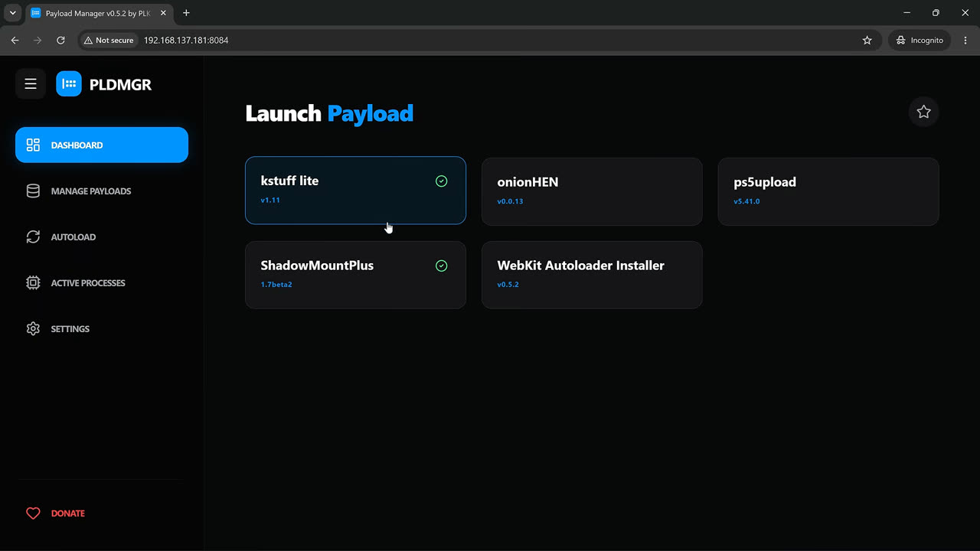Screen dimensions: 980x551
Task: Launch WebKit Autoloader Installer payload
Action: coord(592,275)
